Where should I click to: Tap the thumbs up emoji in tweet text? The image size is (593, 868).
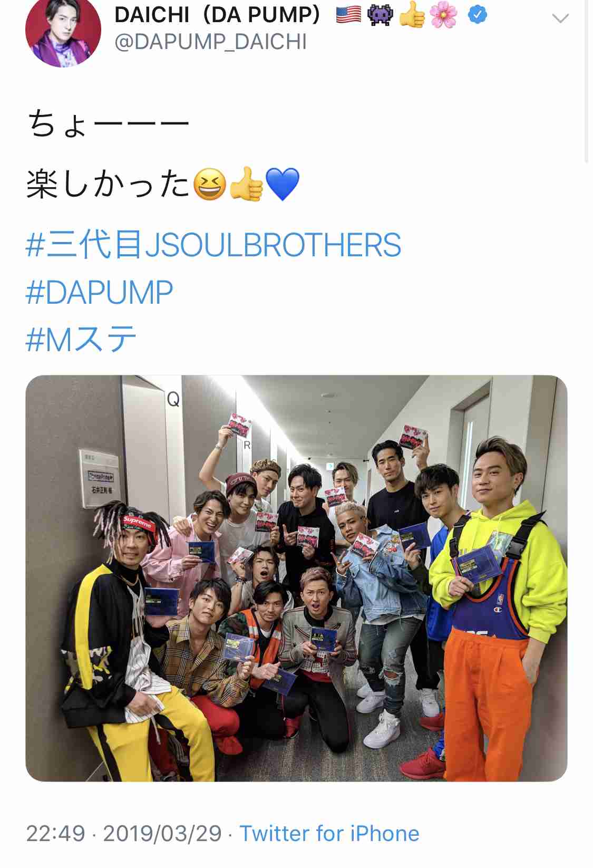[246, 185]
